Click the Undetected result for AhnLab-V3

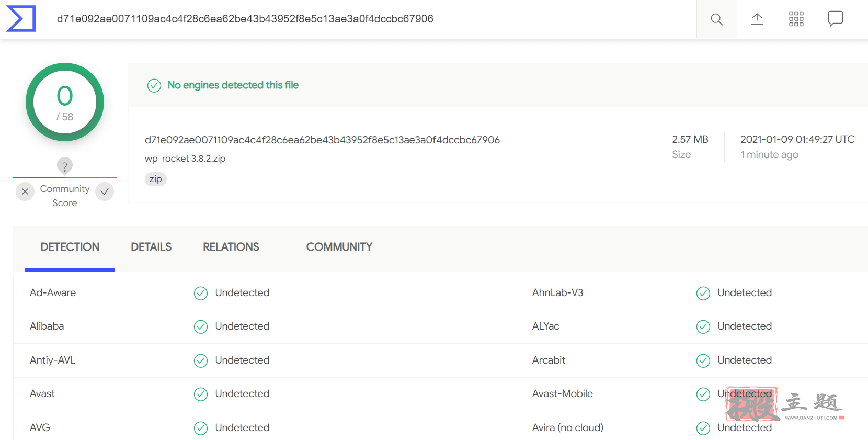click(x=745, y=292)
